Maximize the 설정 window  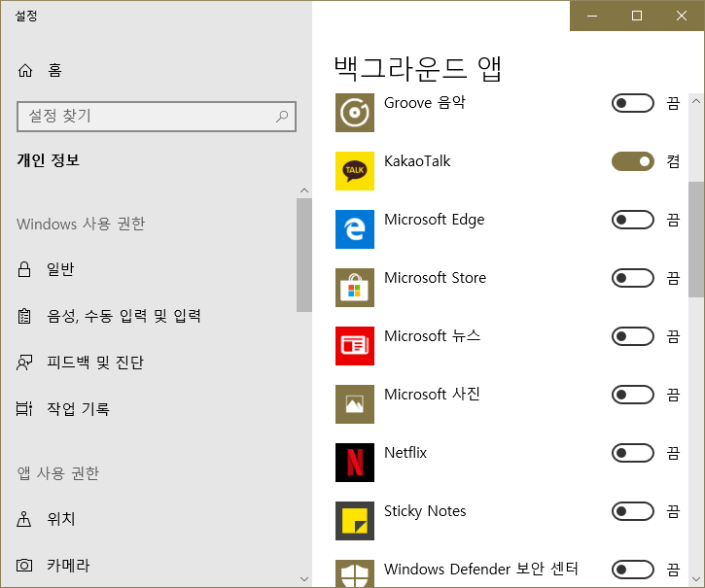pyautogui.click(x=637, y=16)
